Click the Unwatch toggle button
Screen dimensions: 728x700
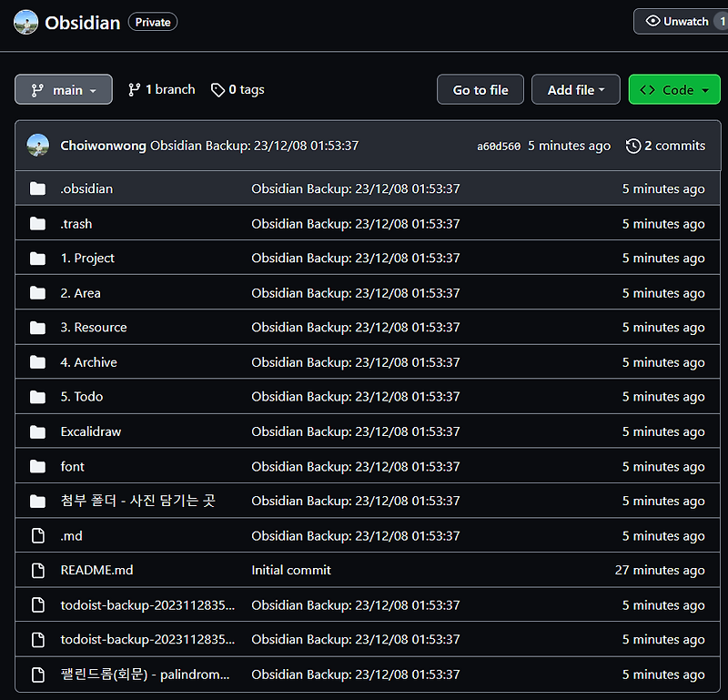point(673,21)
